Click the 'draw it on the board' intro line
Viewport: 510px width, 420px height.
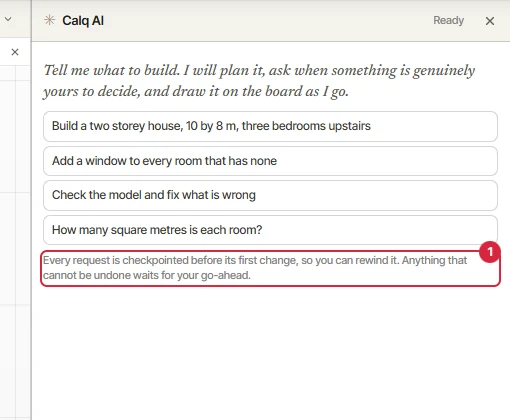196,91
